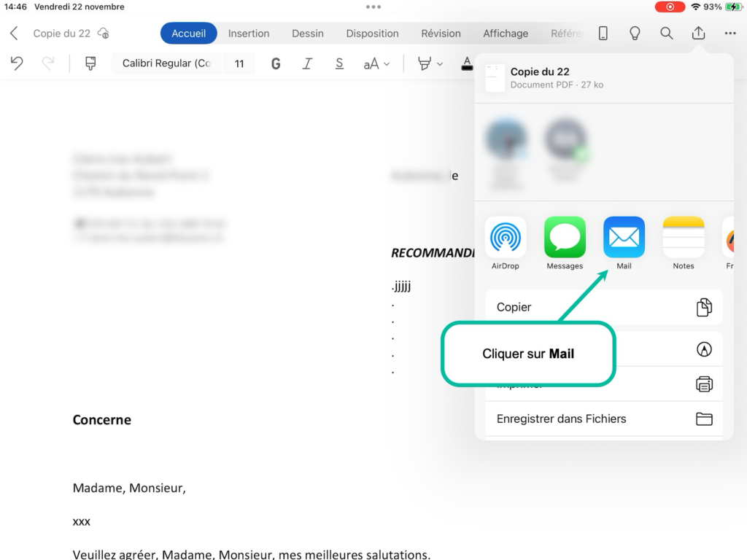Tap the lightbulb assistance icon
Screen dimensions: 747x560
tap(635, 34)
